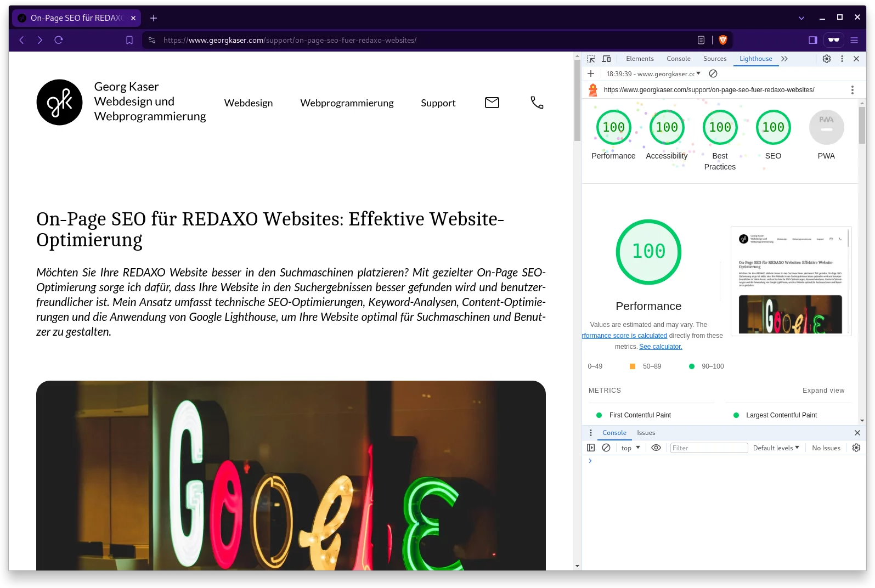Open the Support navigation item
Viewport: 875px width, 588px height.
click(438, 103)
